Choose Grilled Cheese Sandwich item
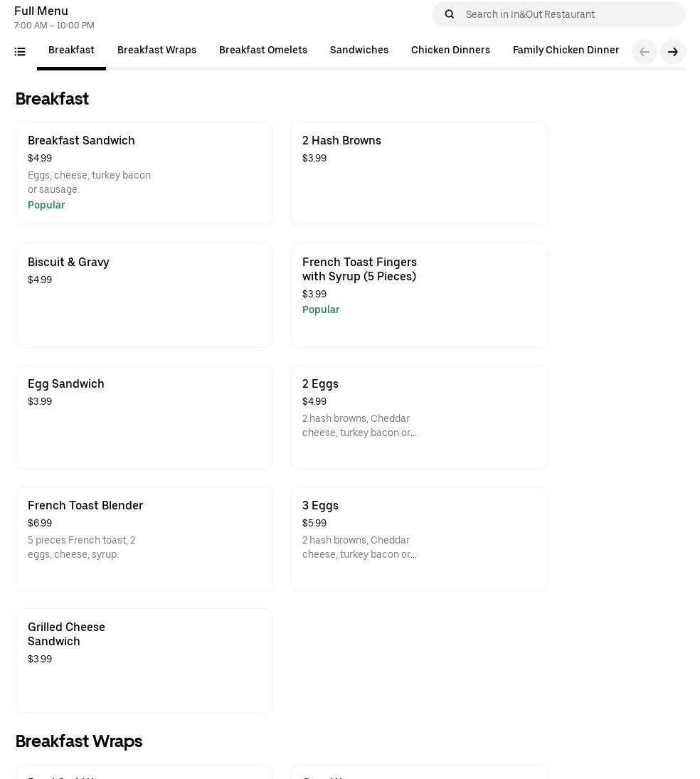 144,661
